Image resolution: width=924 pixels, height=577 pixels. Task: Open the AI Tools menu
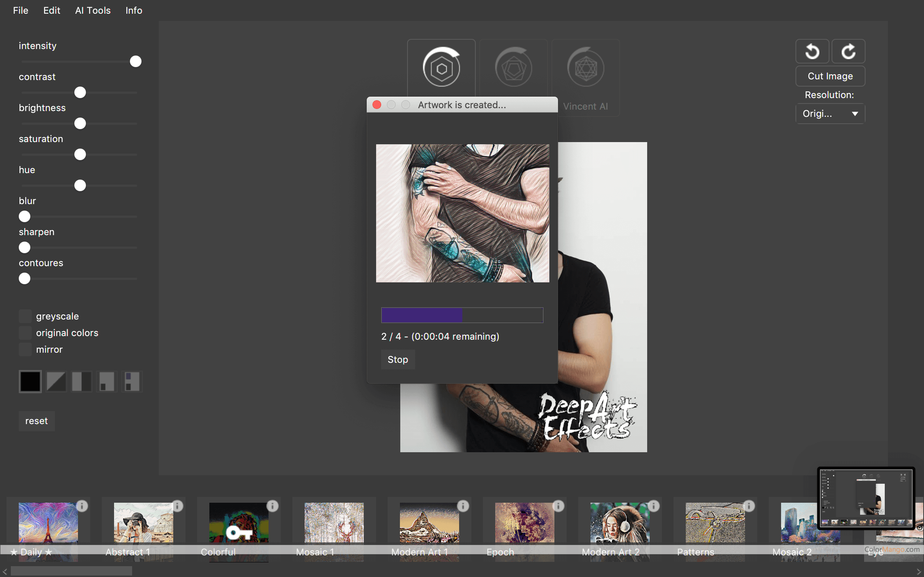[x=93, y=10]
